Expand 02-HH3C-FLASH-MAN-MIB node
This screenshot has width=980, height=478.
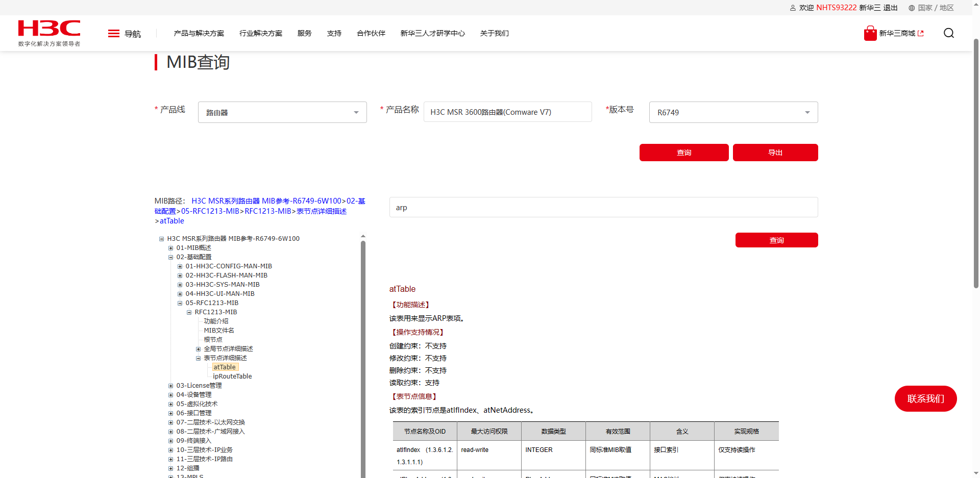[180, 275]
